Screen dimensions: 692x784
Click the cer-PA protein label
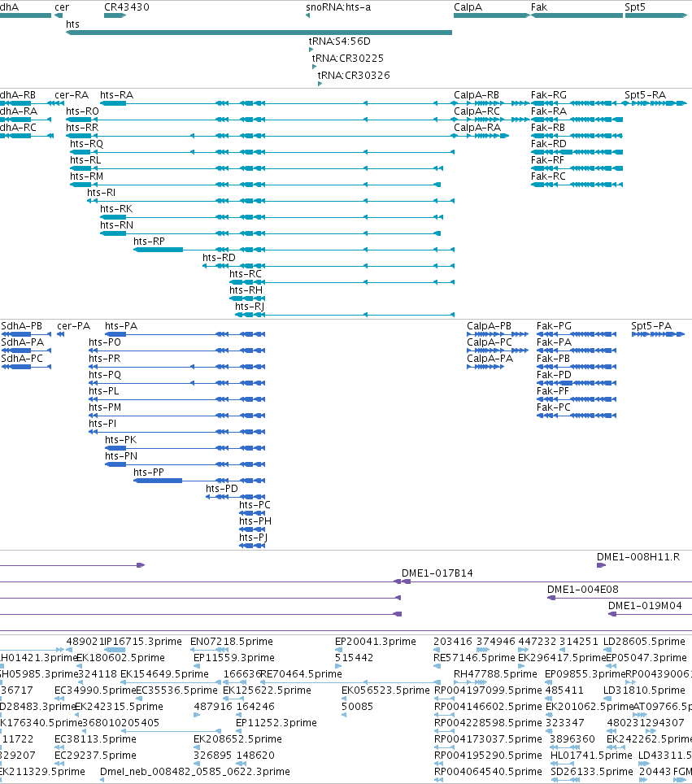tap(73, 326)
